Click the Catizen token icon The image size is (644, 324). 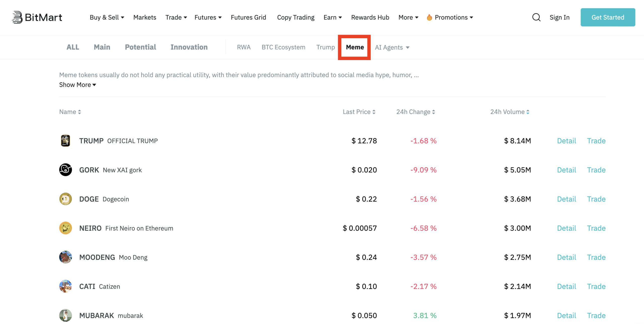click(x=65, y=286)
